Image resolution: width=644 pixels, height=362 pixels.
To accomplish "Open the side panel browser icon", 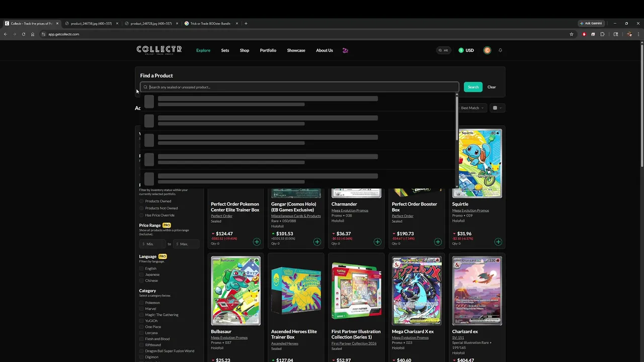I will pyautogui.click(x=616, y=34).
